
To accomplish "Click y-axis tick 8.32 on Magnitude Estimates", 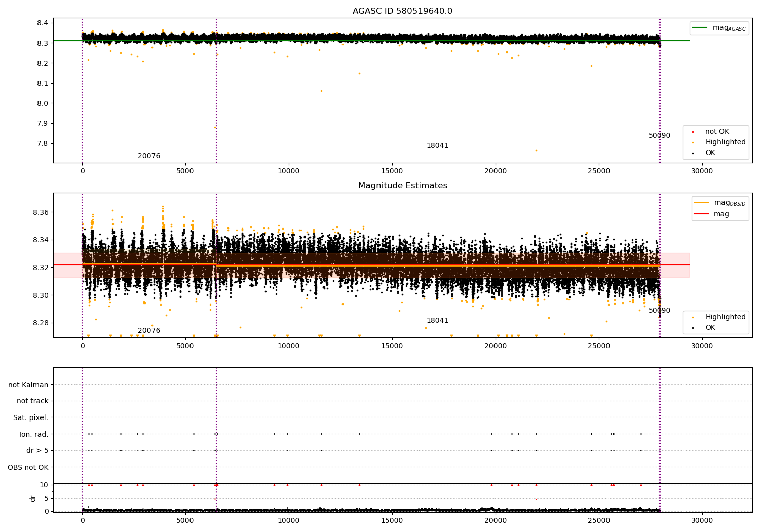I will [41, 268].
